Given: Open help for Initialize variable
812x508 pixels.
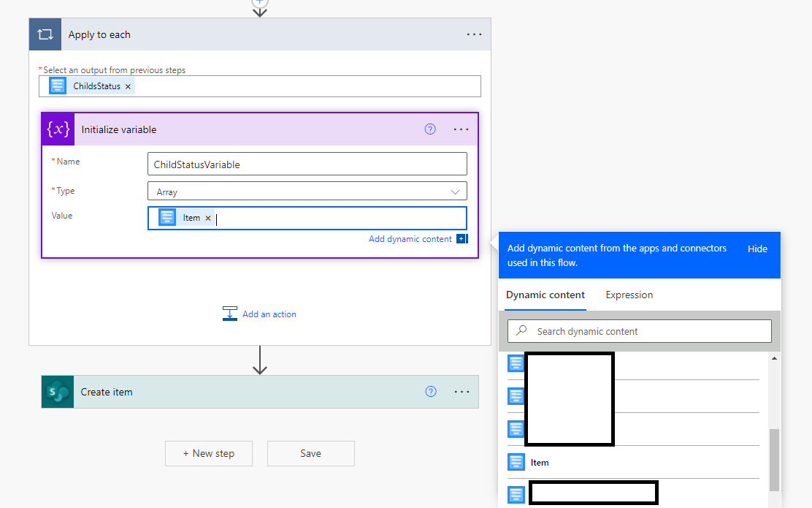Looking at the screenshot, I should click(430, 129).
